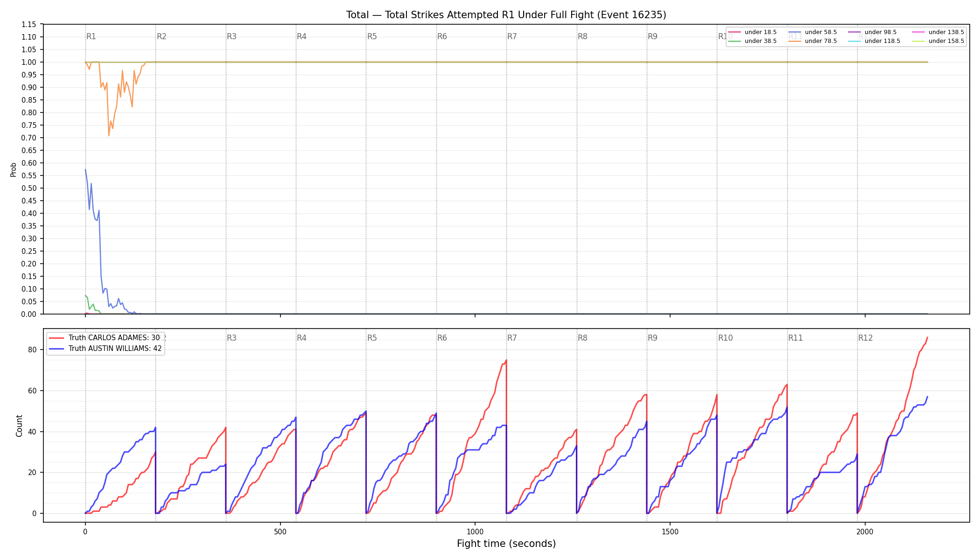Click the 1.00 tick on the Prob axis
This screenshot has height=560, width=980.
(x=29, y=63)
